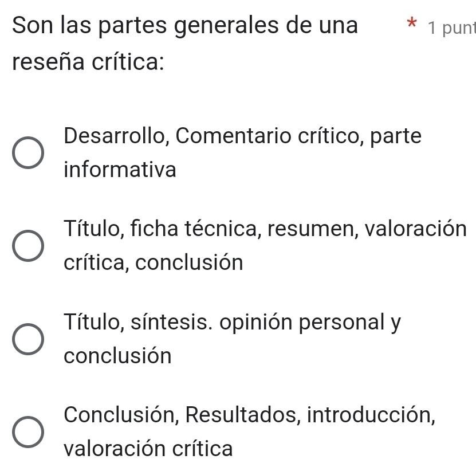The width and height of the screenshot is (476, 467).
Task: Click the word 'informativa' in the first option
Action: point(120,170)
